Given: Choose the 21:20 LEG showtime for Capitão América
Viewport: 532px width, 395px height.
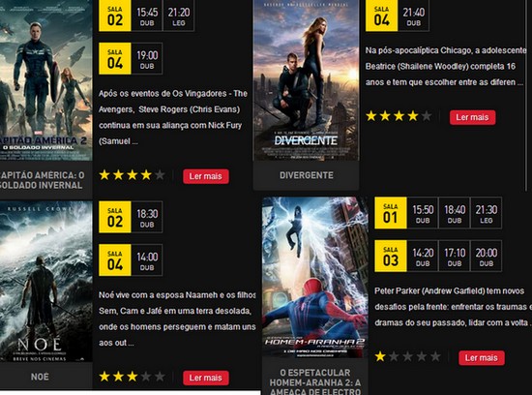Looking at the screenshot, I should 179,15.
